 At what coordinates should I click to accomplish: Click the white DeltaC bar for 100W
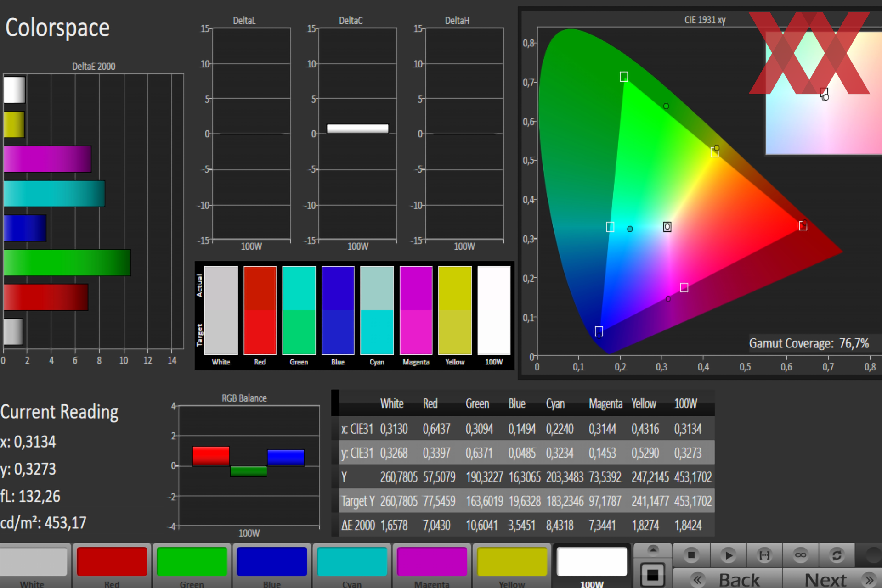pos(357,129)
